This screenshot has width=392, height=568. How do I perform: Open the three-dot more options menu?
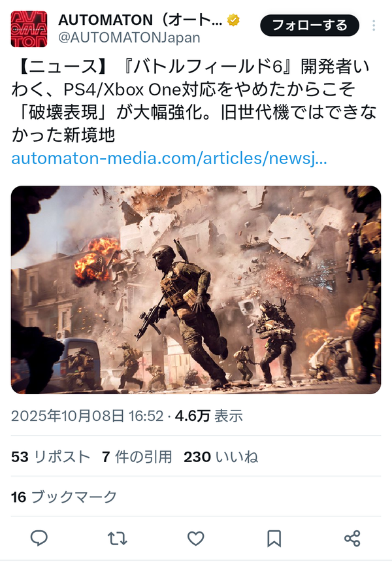[x=374, y=25]
